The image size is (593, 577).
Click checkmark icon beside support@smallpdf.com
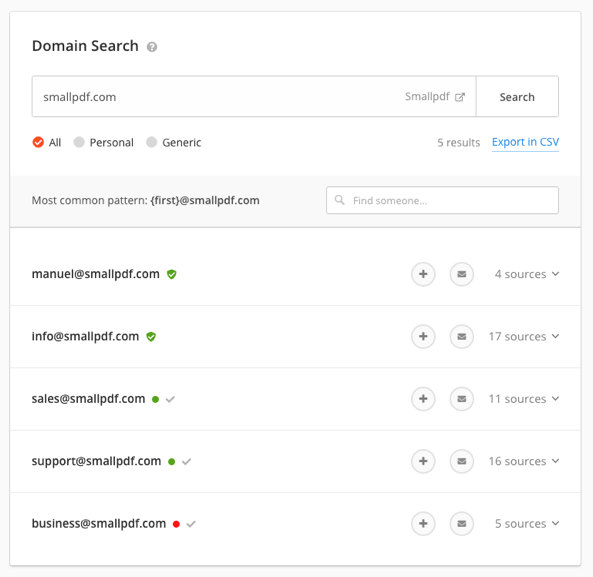tap(186, 461)
